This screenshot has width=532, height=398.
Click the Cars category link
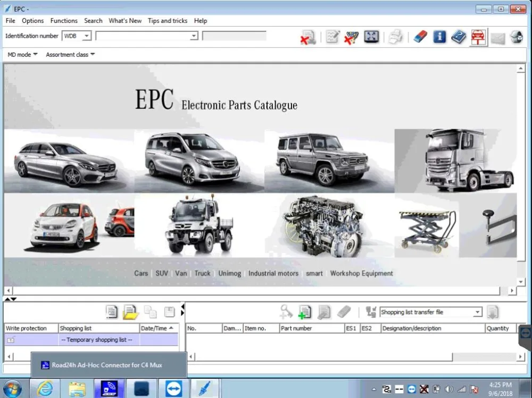(141, 273)
